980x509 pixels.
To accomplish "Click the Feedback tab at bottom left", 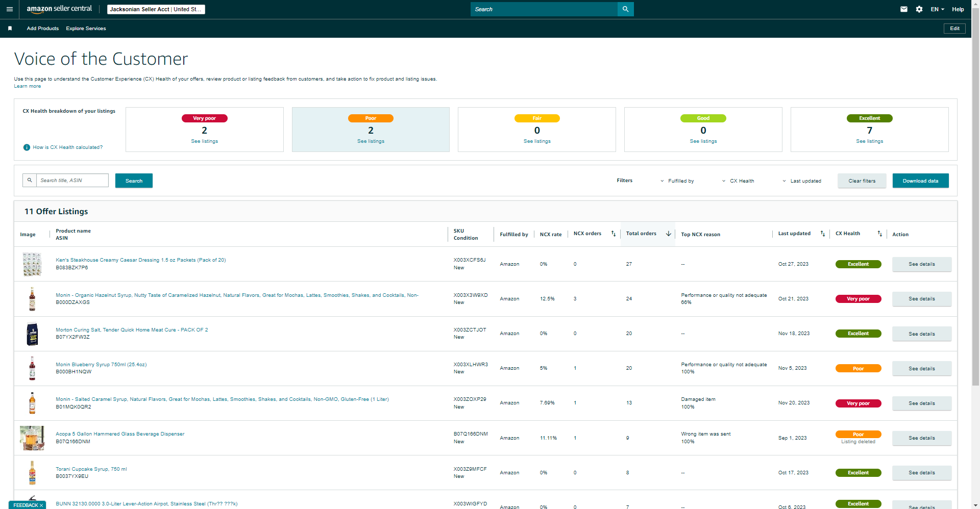I will point(26,505).
